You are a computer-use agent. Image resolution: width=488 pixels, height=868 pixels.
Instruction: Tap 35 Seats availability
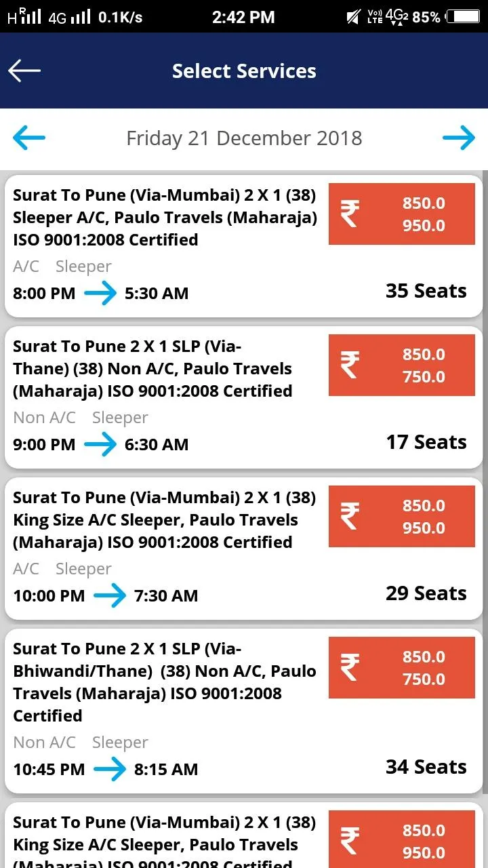pyautogui.click(x=426, y=291)
